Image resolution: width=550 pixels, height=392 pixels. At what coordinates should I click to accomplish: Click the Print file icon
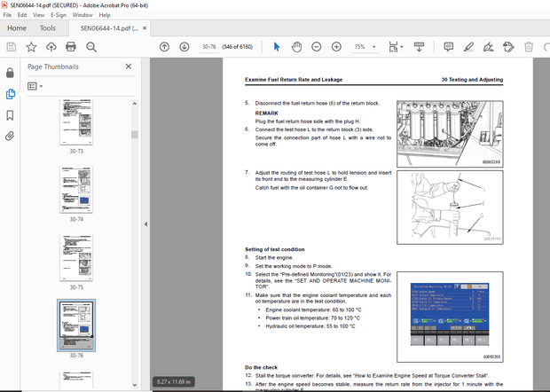pos(71,47)
